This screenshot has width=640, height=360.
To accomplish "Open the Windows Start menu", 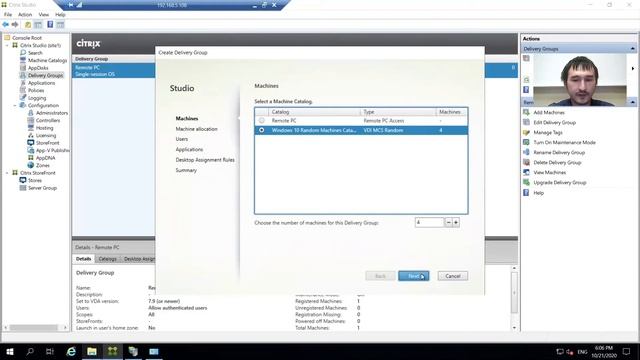I will [10, 351].
